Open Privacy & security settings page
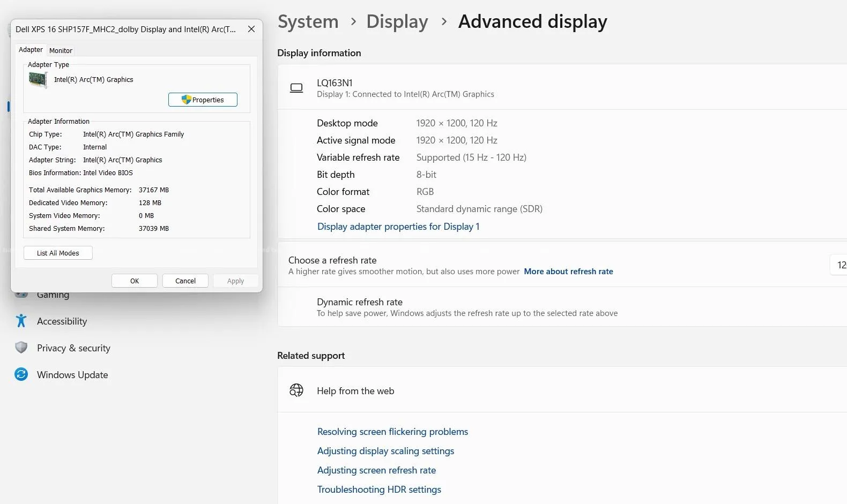847x504 pixels. coord(73,348)
